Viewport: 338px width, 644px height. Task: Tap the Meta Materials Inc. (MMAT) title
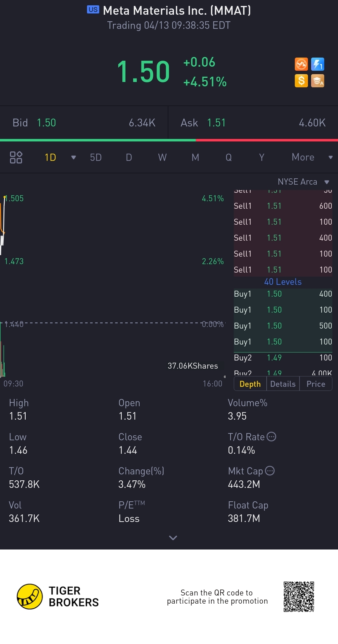pos(177,11)
